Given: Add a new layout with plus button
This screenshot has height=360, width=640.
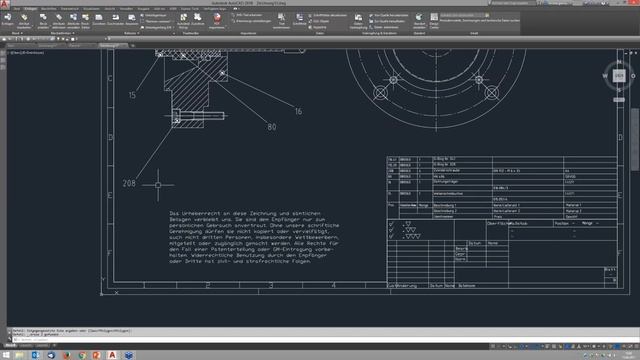Looking at the screenshot, I should (54, 346).
